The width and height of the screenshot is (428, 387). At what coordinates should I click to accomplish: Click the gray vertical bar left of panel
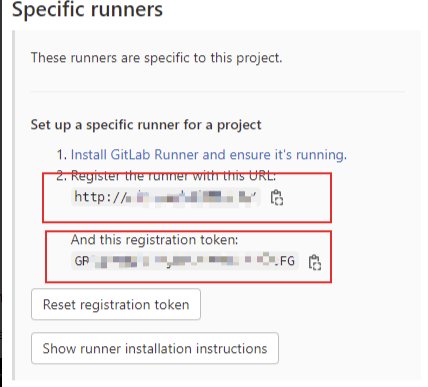coord(14,205)
